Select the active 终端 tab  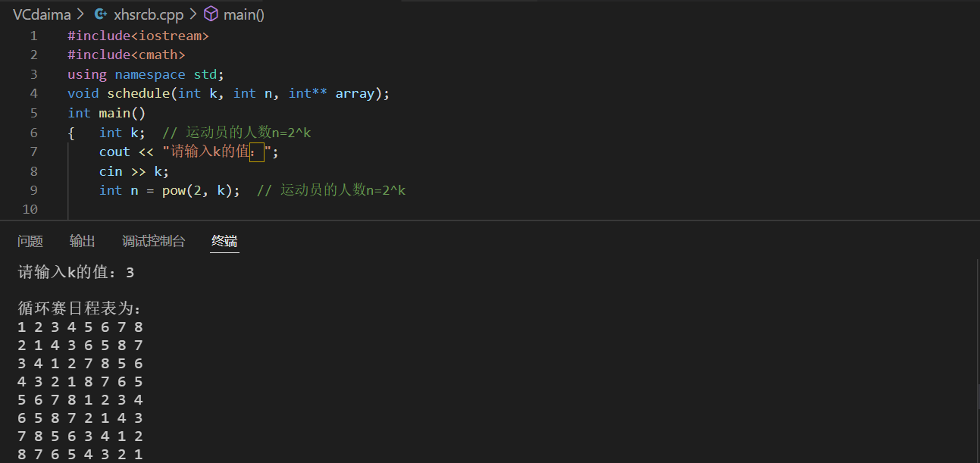pyautogui.click(x=224, y=241)
